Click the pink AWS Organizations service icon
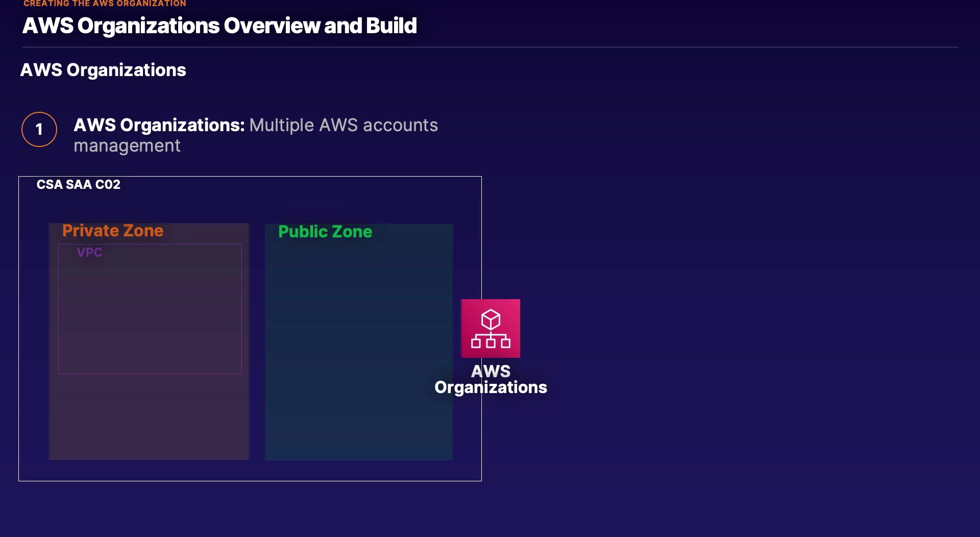This screenshot has width=980, height=537. (491, 328)
